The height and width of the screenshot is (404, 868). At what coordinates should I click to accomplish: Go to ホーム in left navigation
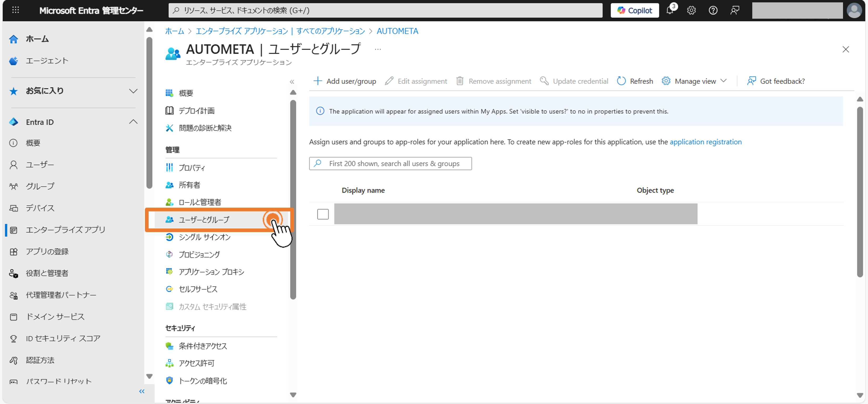click(37, 39)
